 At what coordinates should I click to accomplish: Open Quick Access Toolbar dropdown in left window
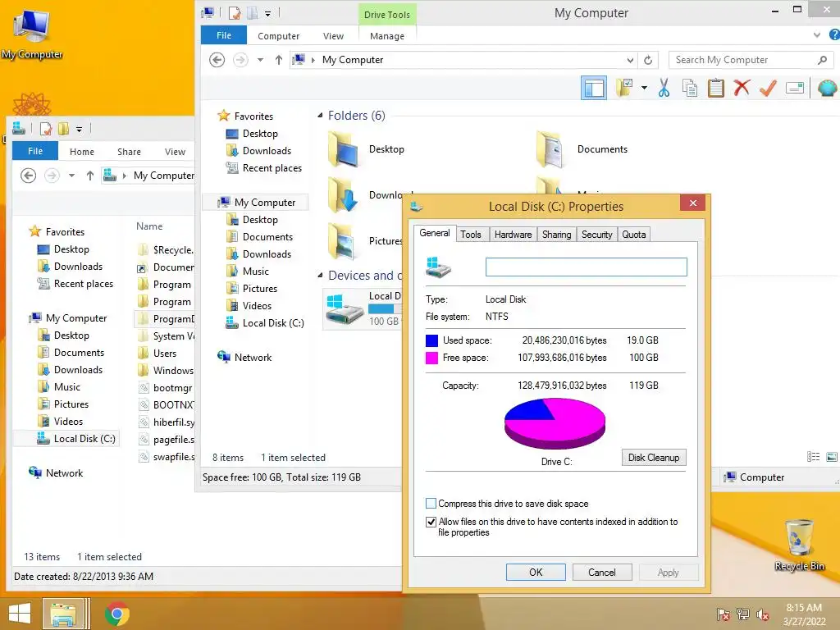click(x=79, y=129)
